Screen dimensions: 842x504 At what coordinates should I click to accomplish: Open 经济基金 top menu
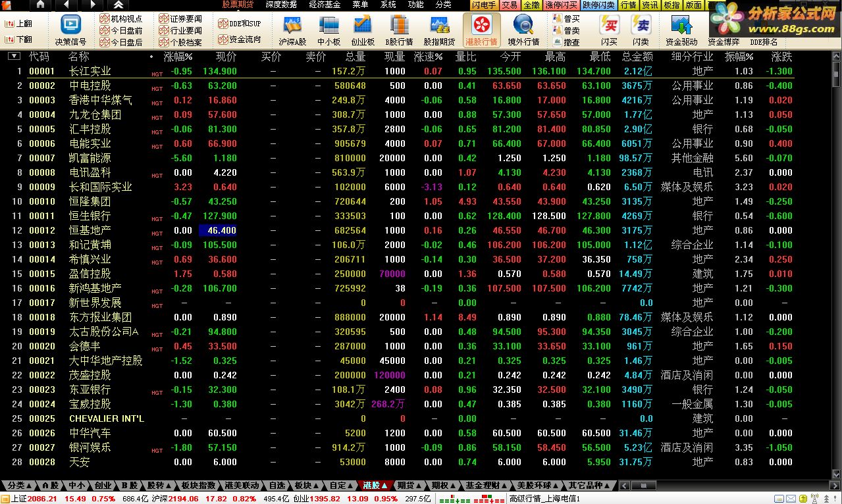pos(325,5)
